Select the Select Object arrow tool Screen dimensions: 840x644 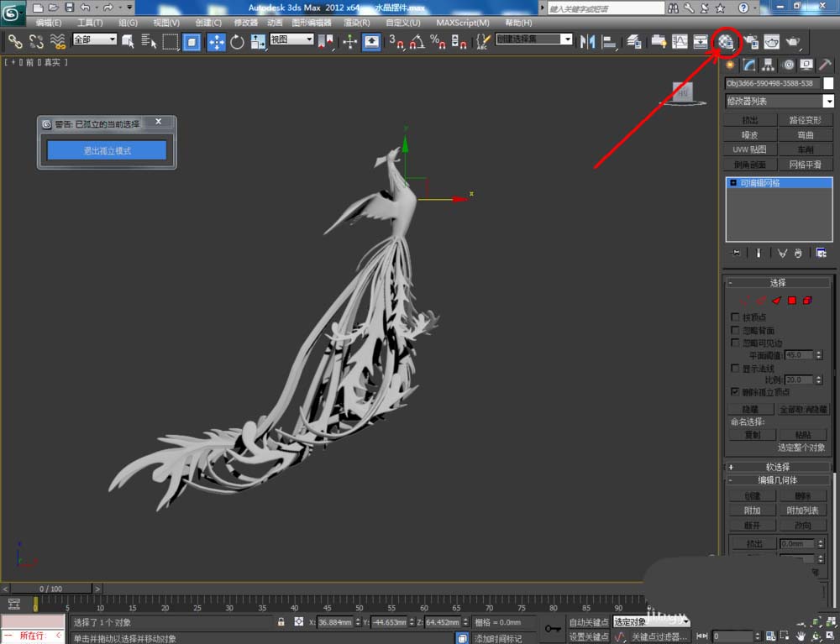point(128,42)
